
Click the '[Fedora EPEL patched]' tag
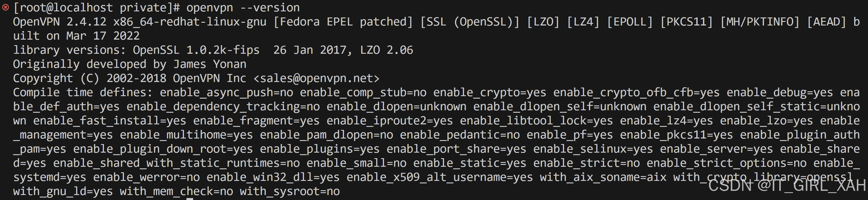click(x=343, y=22)
